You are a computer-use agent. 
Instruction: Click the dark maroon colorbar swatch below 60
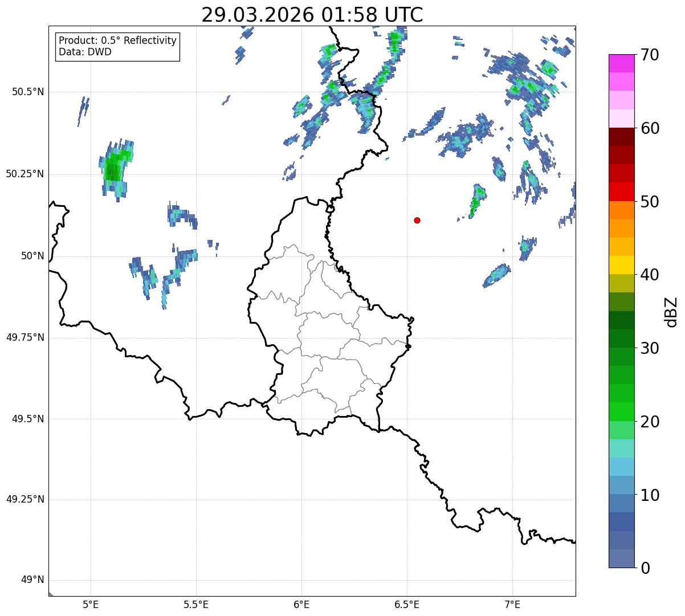[x=621, y=137]
